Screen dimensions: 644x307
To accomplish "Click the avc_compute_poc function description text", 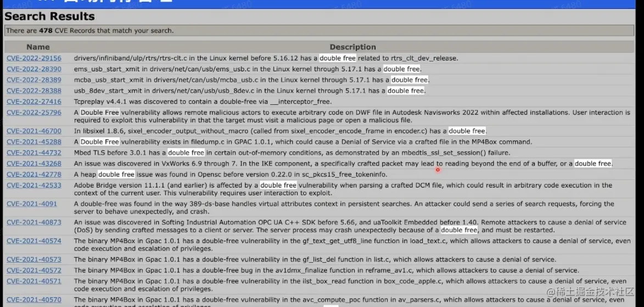I will pos(350,302).
